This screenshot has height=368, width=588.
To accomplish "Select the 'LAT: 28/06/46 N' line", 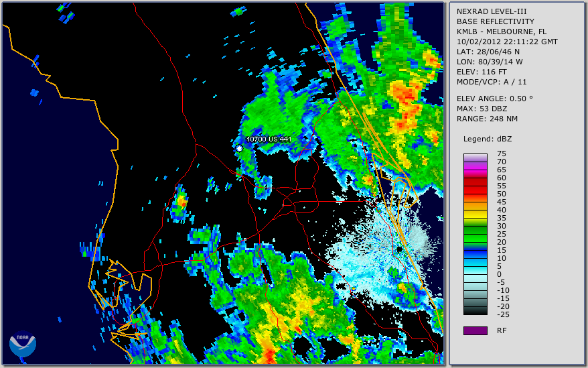I will [x=488, y=52].
